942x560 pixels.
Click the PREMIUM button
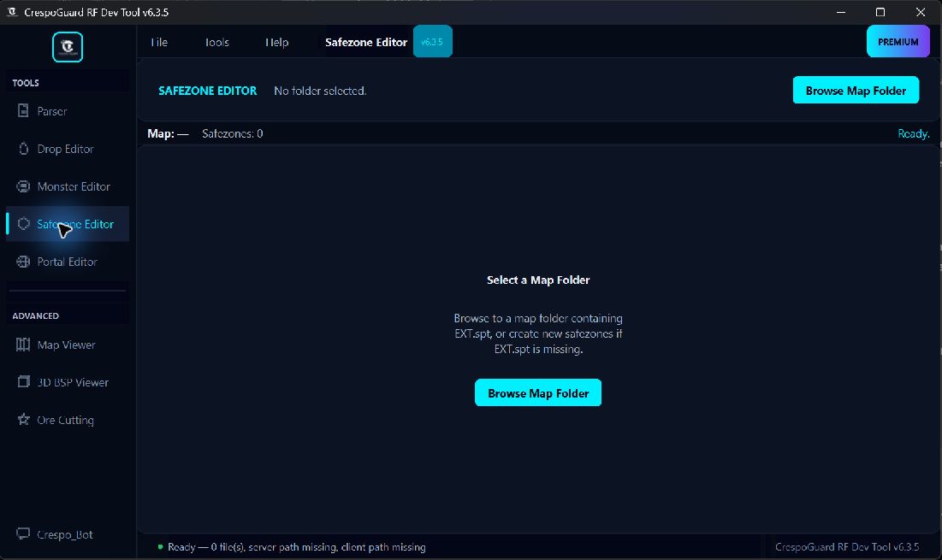(898, 41)
